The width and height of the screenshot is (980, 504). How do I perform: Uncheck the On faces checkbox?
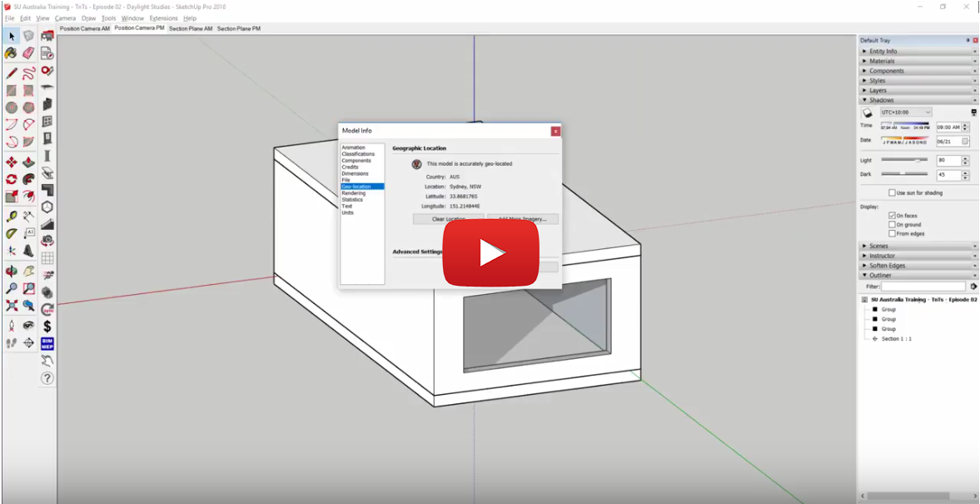tap(892, 215)
